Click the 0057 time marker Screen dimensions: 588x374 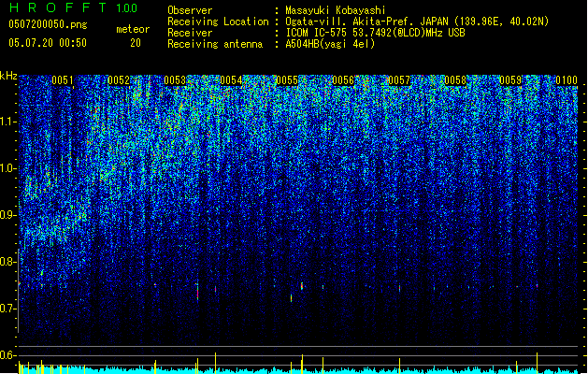coord(399,80)
